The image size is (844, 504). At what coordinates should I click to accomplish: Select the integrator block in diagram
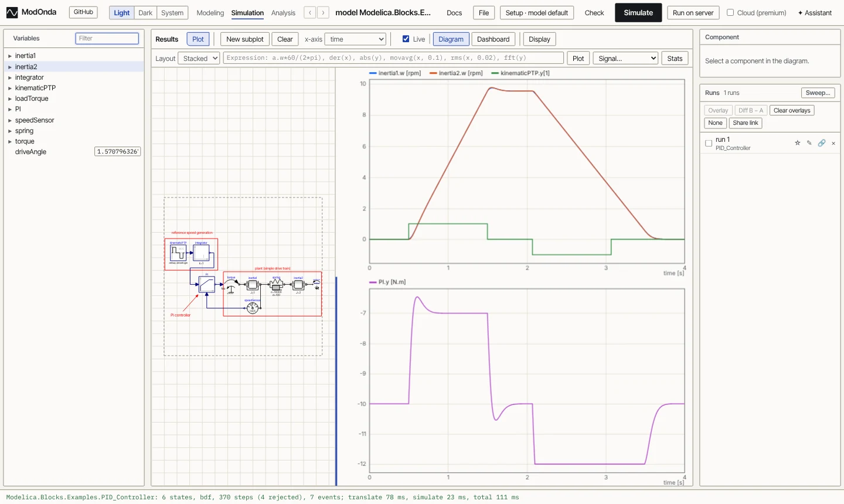(201, 253)
